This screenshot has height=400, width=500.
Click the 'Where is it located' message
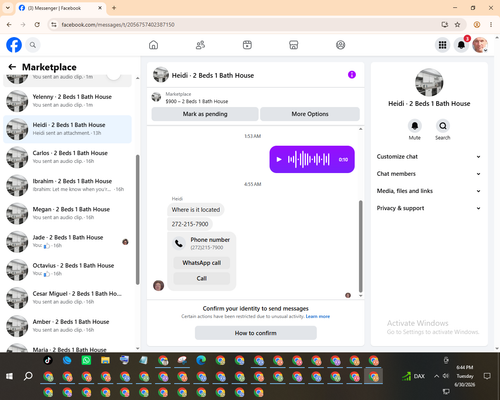coord(196,210)
